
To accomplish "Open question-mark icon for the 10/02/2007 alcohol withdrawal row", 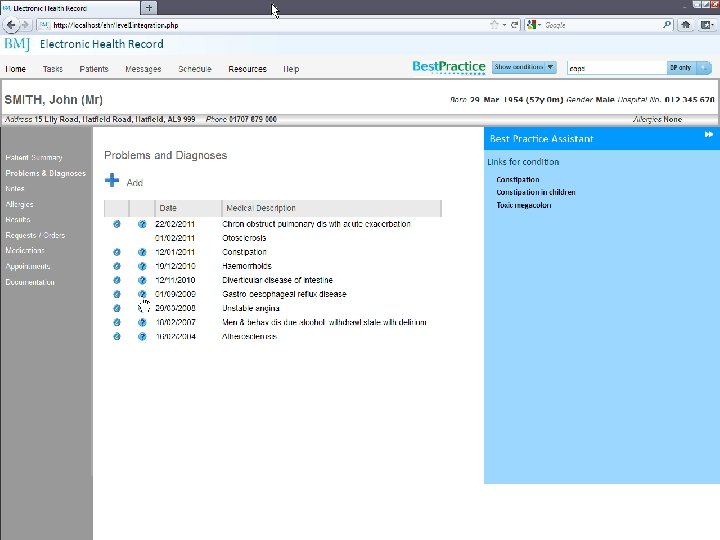I will point(142,322).
